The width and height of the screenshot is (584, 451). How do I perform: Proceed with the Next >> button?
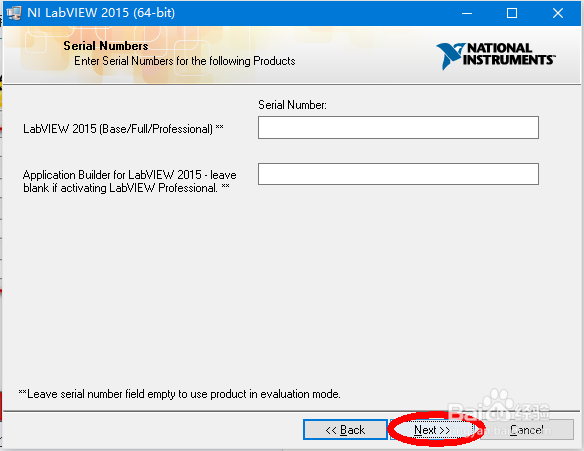[432, 430]
